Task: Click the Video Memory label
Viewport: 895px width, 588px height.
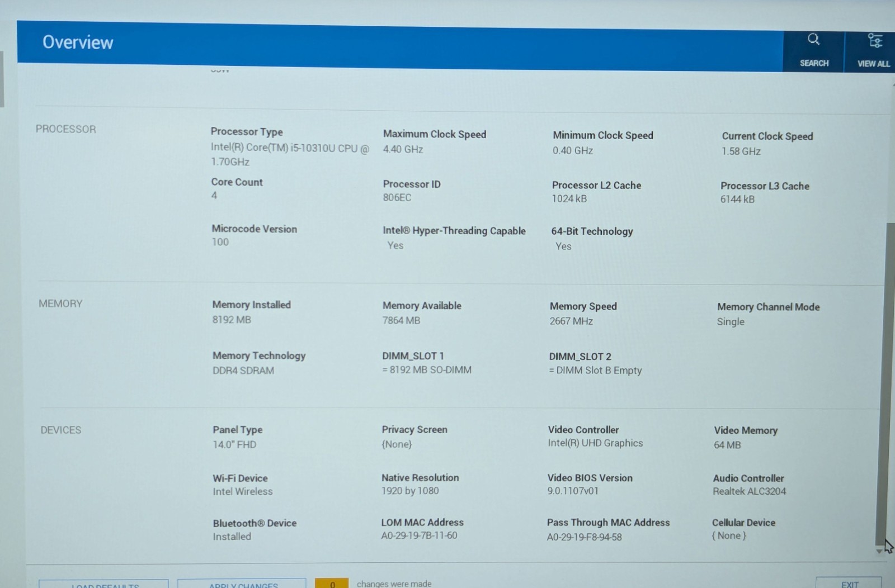Action: (746, 430)
